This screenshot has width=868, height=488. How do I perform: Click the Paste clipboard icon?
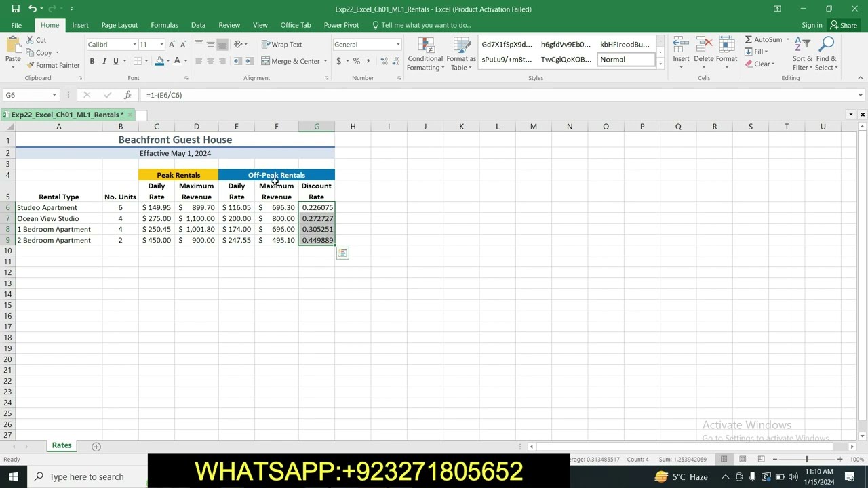pyautogui.click(x=13, y=46)
